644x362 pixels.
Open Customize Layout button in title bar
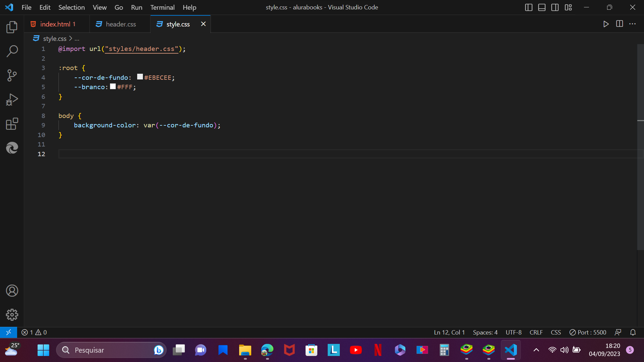[x=568, y=7]
